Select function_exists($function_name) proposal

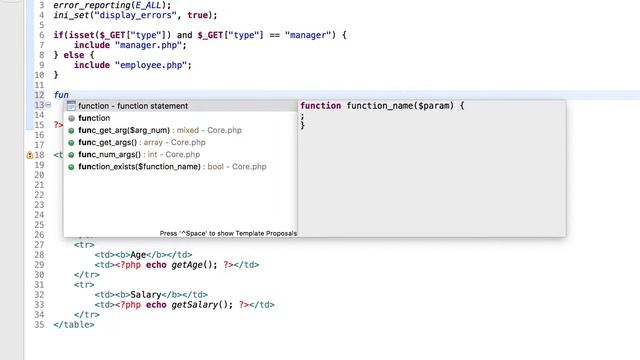[181, 167]
